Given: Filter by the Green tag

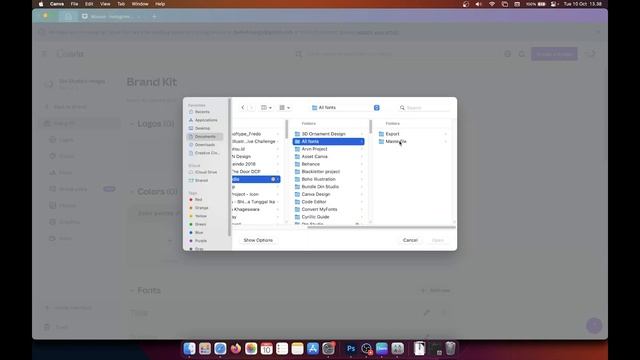Looking at the screenshot, I should 200,224.
